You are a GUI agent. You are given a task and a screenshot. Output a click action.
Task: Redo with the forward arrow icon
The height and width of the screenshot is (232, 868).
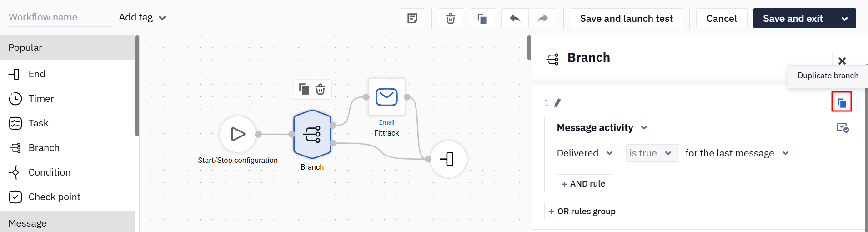click(x=543, y=18)
